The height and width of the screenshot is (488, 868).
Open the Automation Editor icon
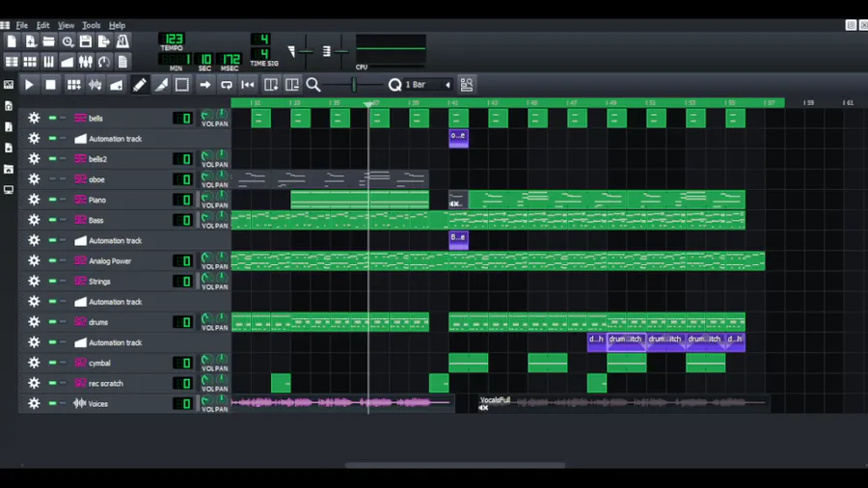pyautogui.click(x=68, y=62)
